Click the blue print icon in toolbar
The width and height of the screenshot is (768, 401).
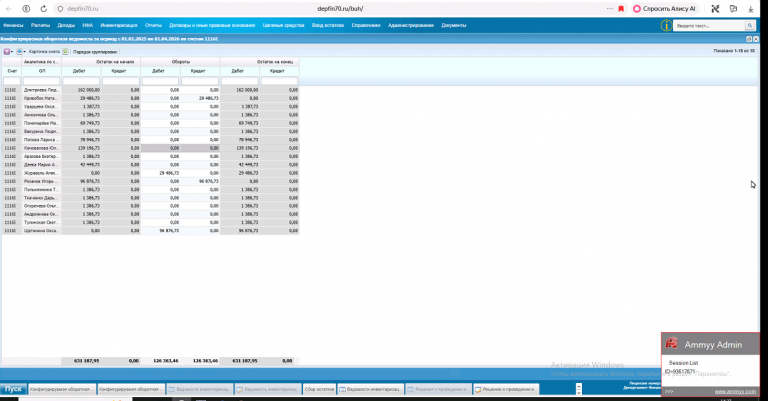tap(19, 51)
